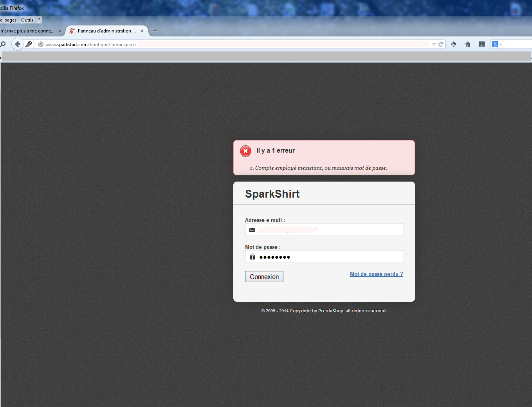Viewport: 532px width, 407px height.
Task: Close the "n'arrive plus a me conne..." tab
Action: coord(60,31)
